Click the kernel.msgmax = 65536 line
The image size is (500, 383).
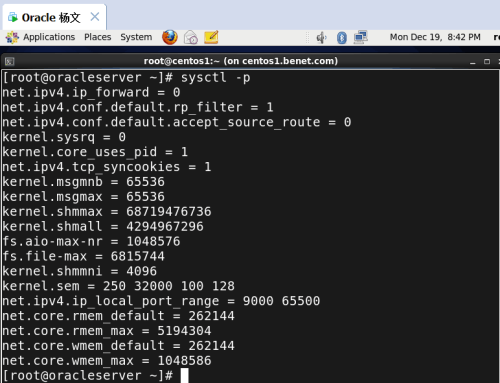[x=83, y=197]
